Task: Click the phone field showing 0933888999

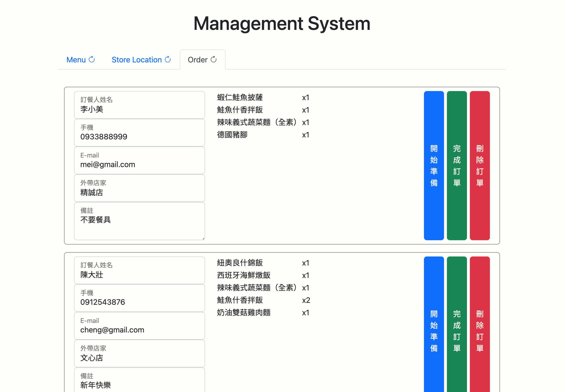Action: point(140,133)
